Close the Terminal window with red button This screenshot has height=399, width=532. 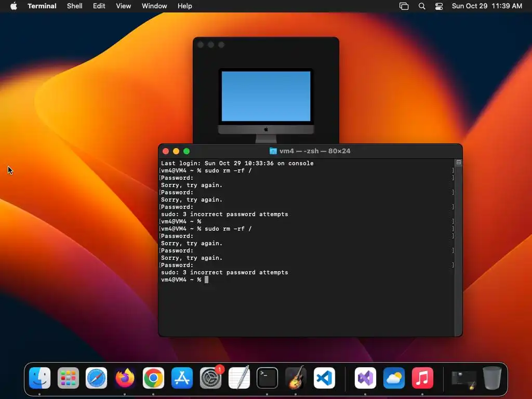(166, 151)
